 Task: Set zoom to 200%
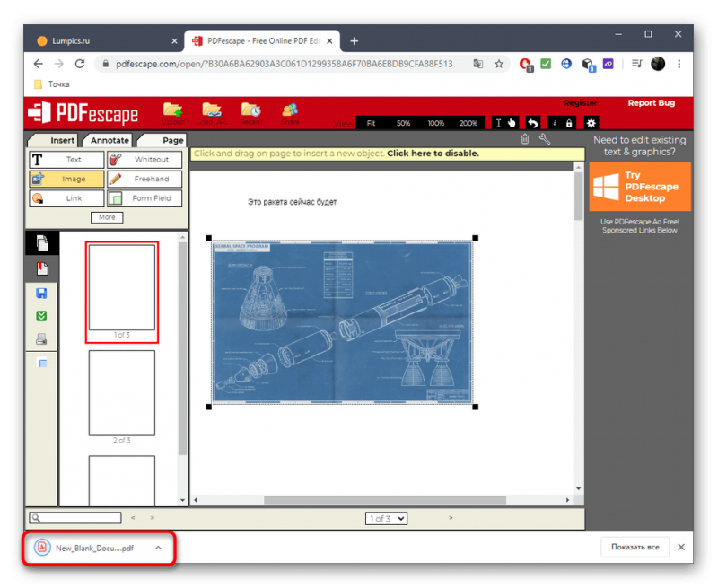[x=468, y=123]
